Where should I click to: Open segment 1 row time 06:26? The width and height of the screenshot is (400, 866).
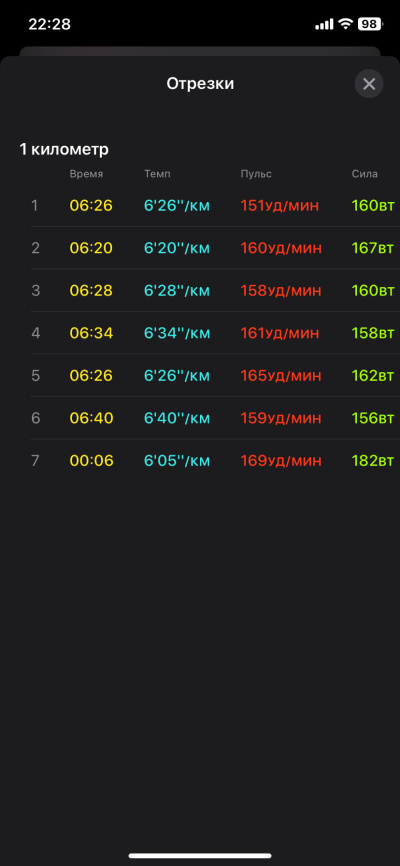(91, 205)
